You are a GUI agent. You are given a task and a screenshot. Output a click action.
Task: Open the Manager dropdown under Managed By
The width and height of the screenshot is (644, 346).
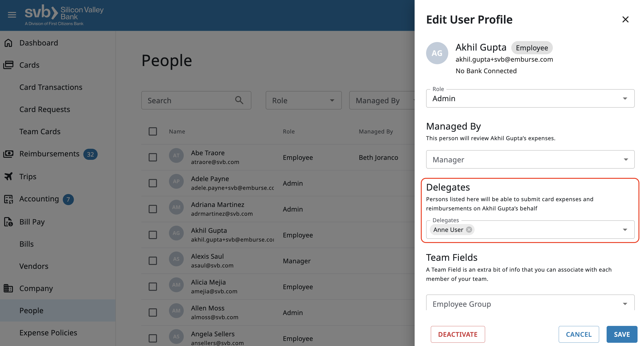tap(530, 160)
